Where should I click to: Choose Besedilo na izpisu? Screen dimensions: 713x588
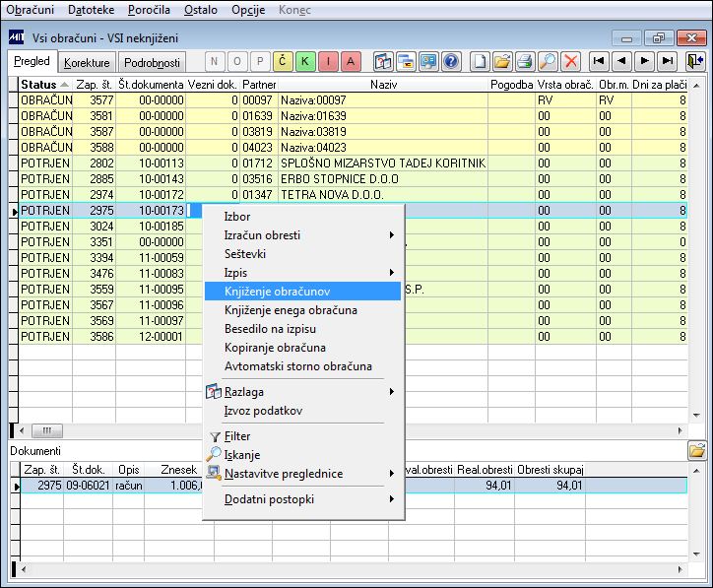click(x=303, y=329)
